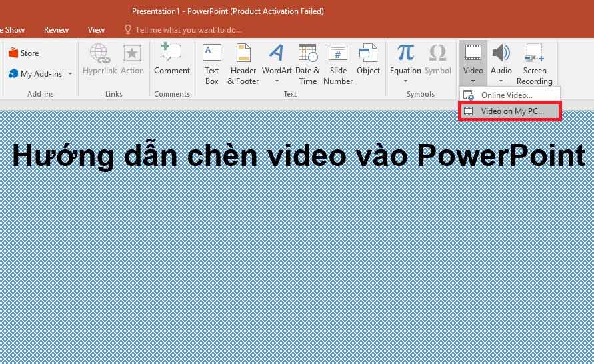Click the Audio speaker icon
The image size is (594, 364).
click(501, 53)
